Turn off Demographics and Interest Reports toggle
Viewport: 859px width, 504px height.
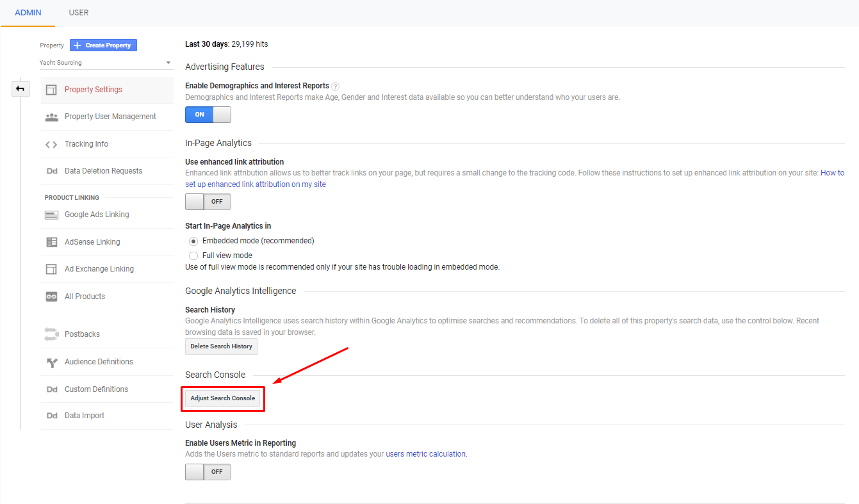[x=208, y=115]
